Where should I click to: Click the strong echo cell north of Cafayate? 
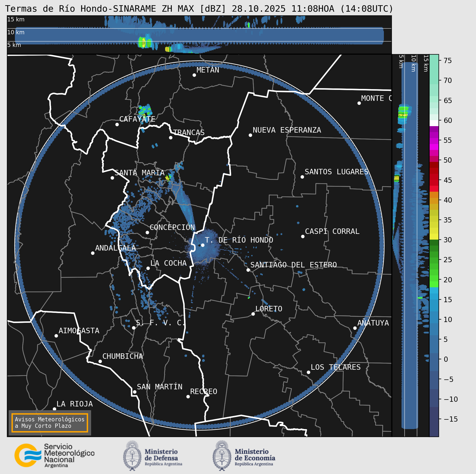coord(145,110)
